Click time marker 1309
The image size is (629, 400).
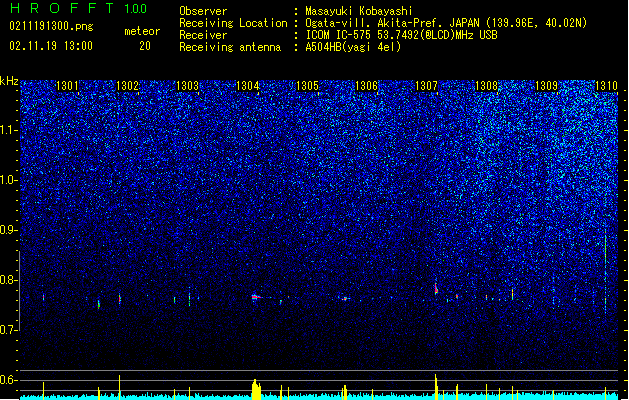pos(546,85)
